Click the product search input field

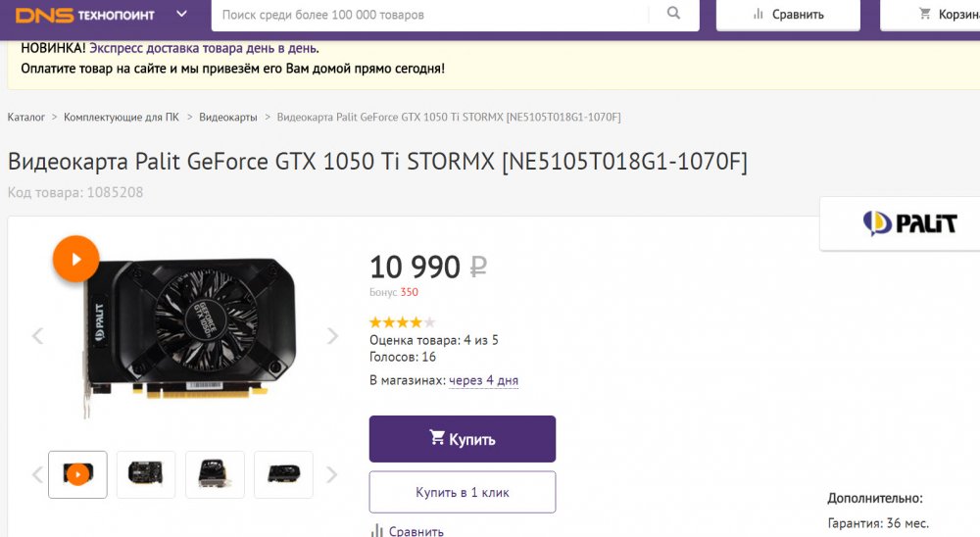[431, 15]
